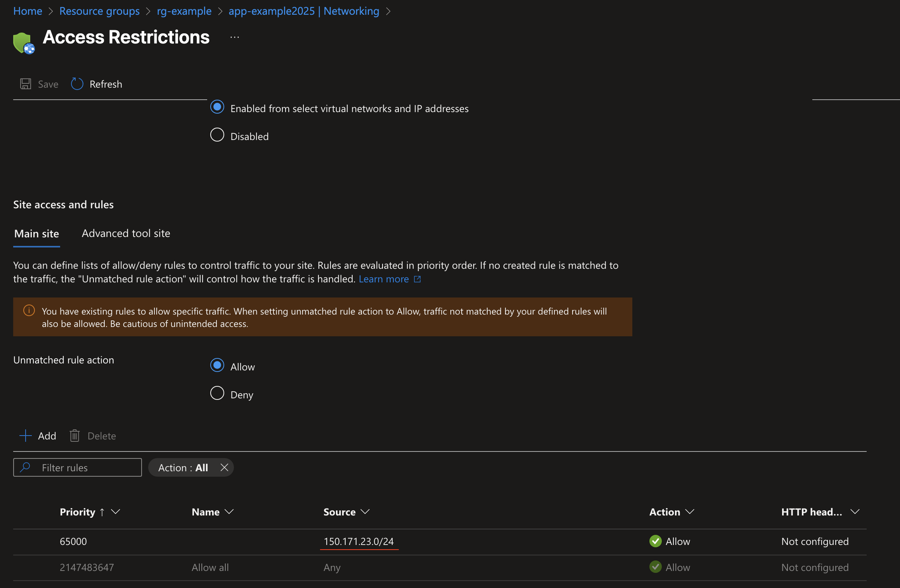
Task: Select the rule row with priority 65000
Action: [73, 541]
